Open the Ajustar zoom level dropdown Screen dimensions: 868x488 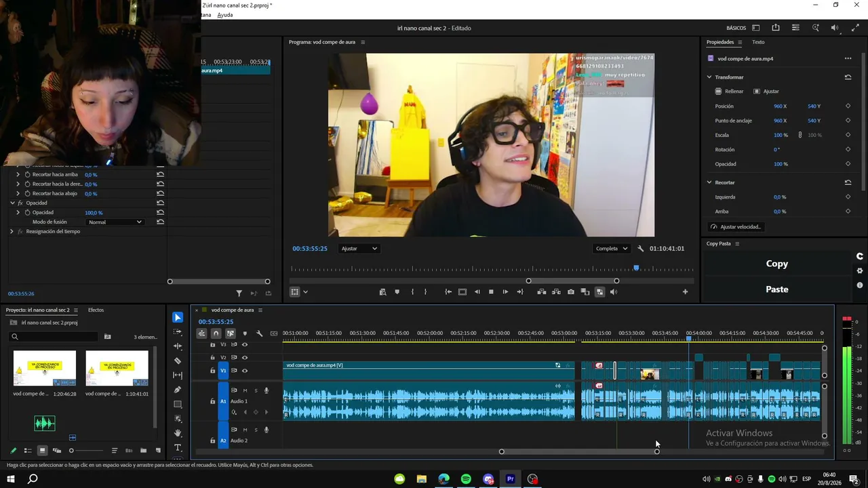click(359, 249)
